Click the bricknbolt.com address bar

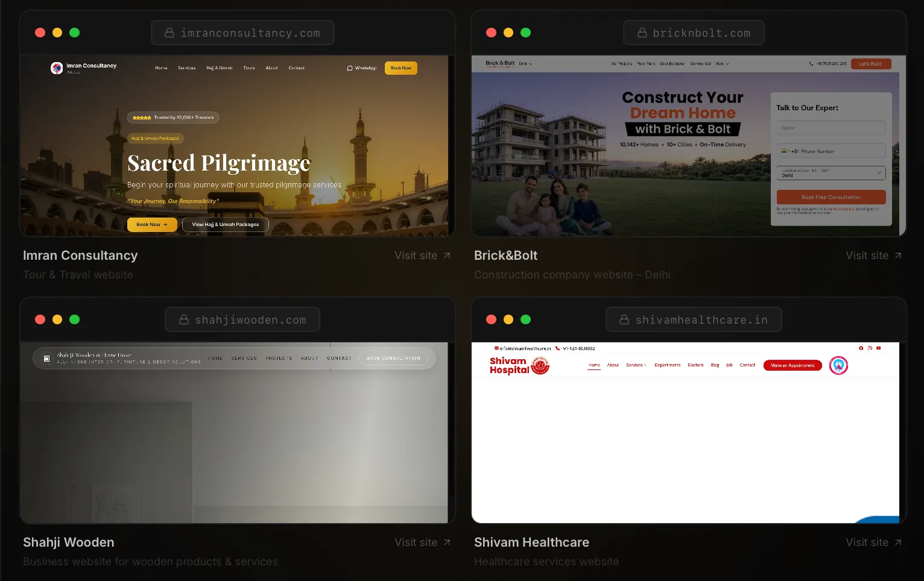(694, 33)
